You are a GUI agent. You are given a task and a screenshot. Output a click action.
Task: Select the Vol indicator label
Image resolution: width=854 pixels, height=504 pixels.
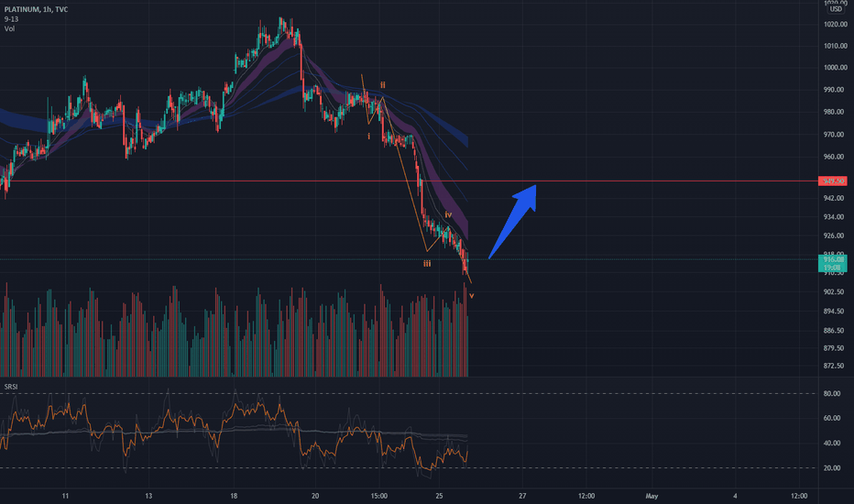point(9,29)
